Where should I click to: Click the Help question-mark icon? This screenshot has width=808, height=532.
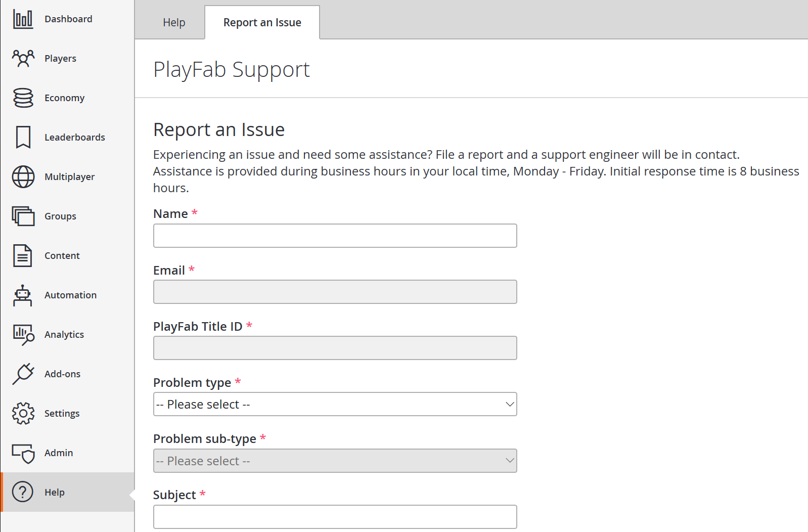[23, 492]
